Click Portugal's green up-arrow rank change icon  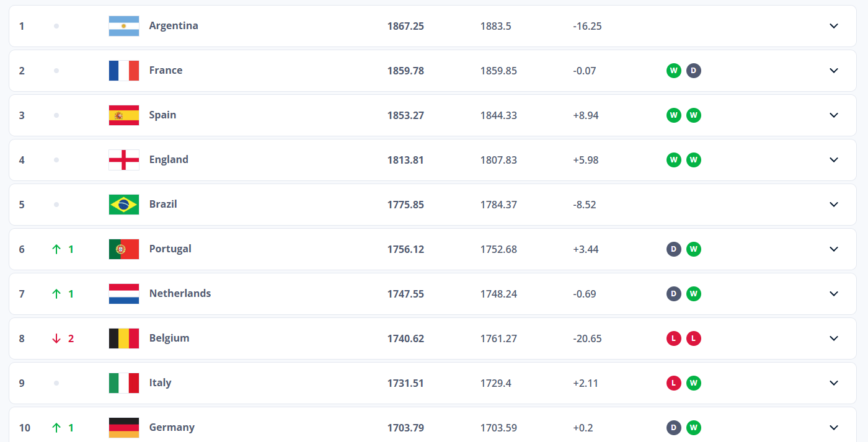click(56, 249)
